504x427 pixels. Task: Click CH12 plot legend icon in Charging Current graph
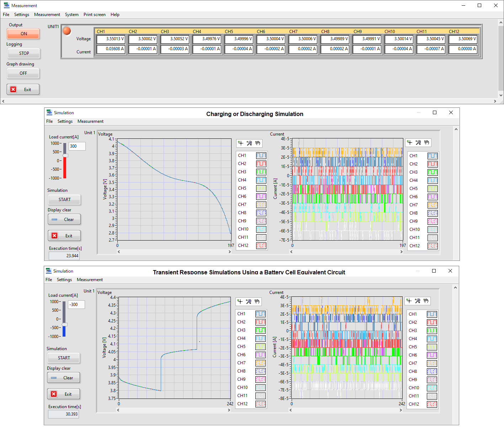[433, 246]
